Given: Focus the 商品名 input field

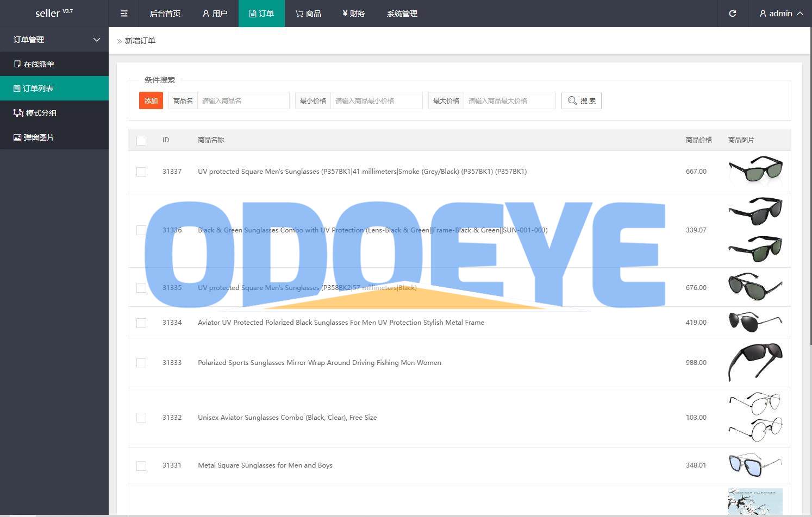Looking at the screenshot, I should click(x=243, y=100).
